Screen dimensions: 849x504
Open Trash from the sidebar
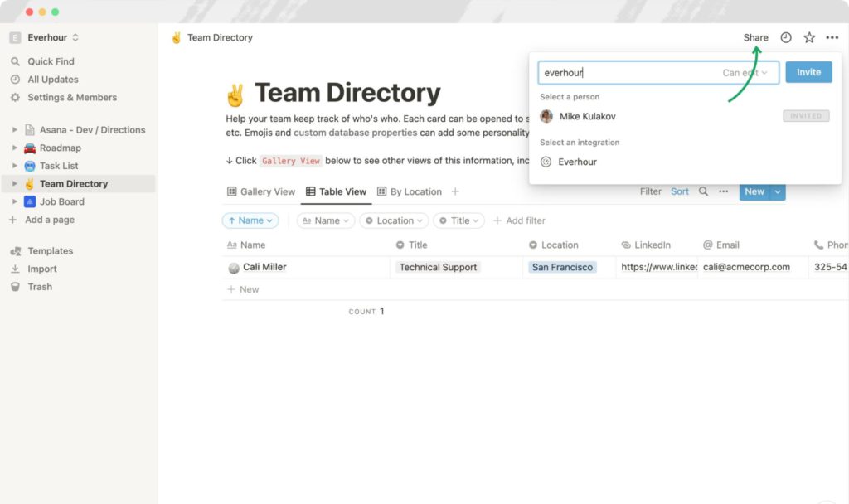pyautogui.click(x=39, y=287)
